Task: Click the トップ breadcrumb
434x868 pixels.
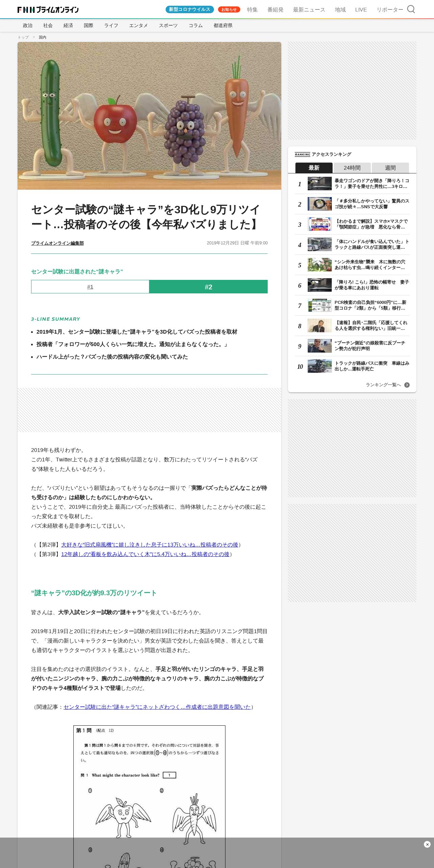Action: (x=23, y=37)
